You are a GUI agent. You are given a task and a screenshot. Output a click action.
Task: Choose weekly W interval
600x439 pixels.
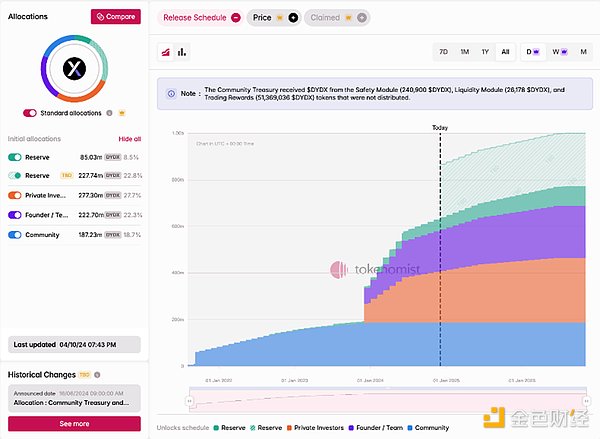point(559,52)
